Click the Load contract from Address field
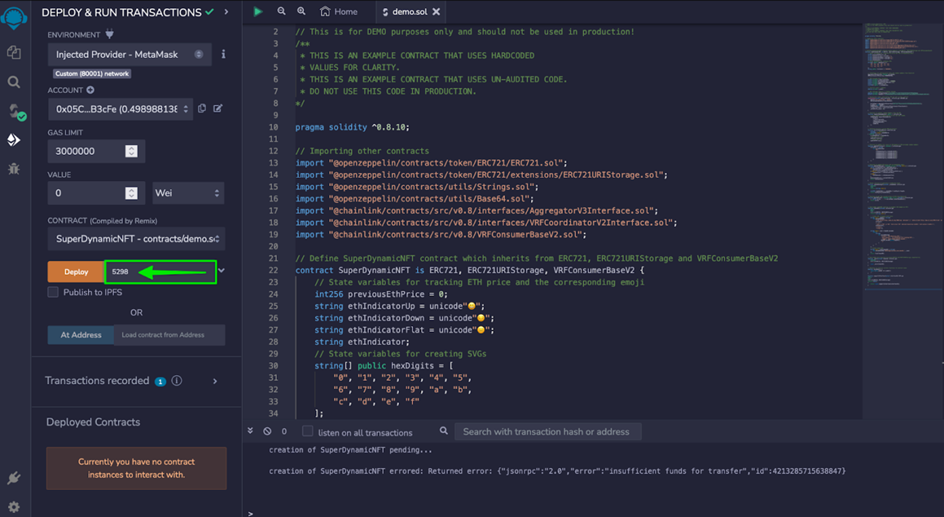This screenshot has height=517, width=944. click(170, 335)
